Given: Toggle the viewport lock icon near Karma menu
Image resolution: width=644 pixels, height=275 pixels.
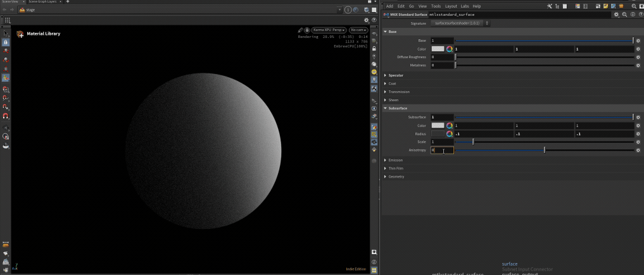Looking at the screenshot, I should 307,30.
